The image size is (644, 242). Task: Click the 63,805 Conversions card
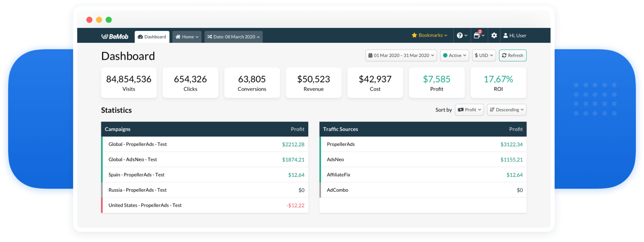[x=252, y=83]
